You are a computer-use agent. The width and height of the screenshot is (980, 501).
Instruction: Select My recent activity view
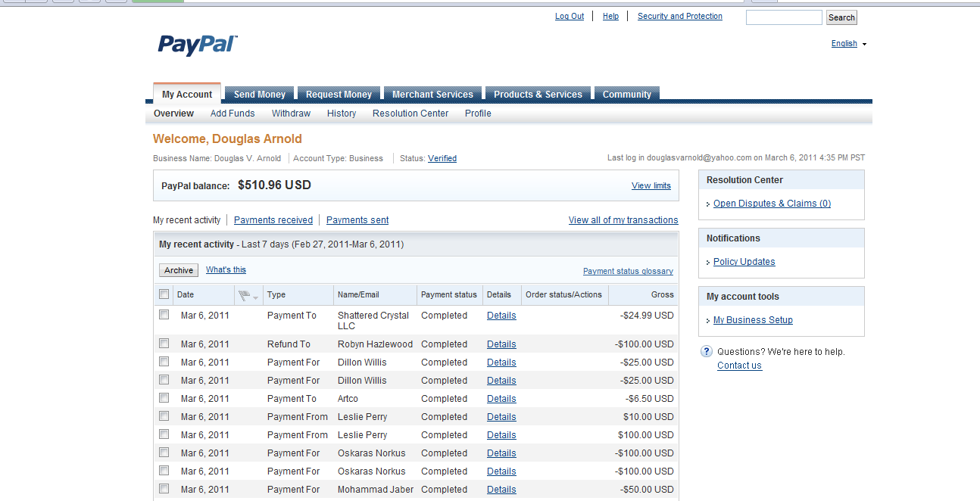click(x=186, y=220)
